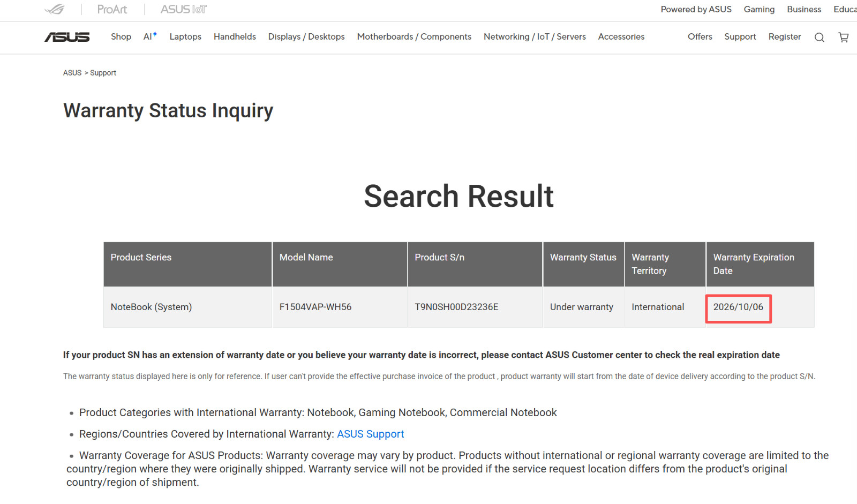This screenshot has width=857, height=504.
Task: Open the AI menu with sparkle icon
Action: click(150, 36)
